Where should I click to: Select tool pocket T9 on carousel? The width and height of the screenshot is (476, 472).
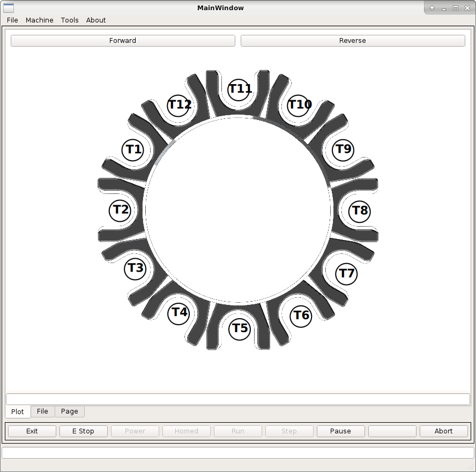343,150
